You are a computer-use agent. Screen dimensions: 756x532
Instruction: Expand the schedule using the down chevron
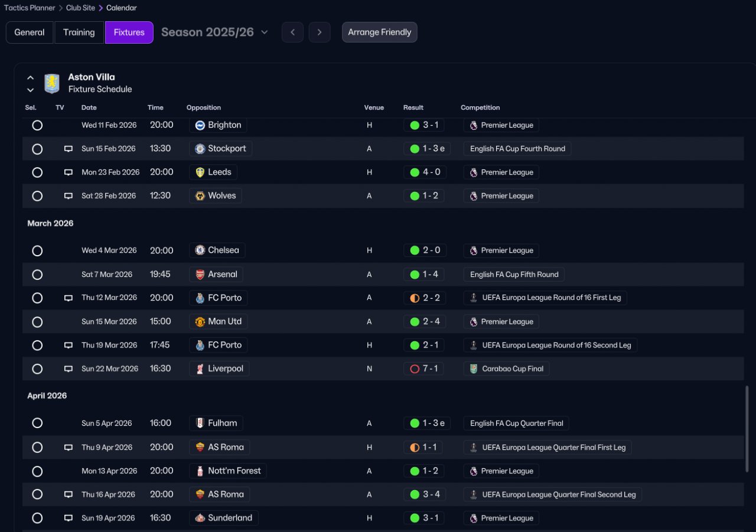coord(31,90)
